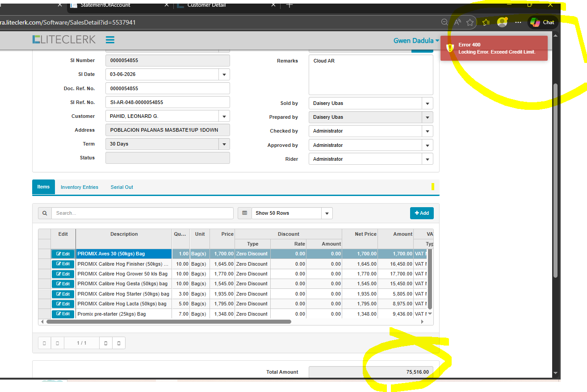
Task: Edit the PROMIX Aves 30 row
Action: click(x=63, y=254)
